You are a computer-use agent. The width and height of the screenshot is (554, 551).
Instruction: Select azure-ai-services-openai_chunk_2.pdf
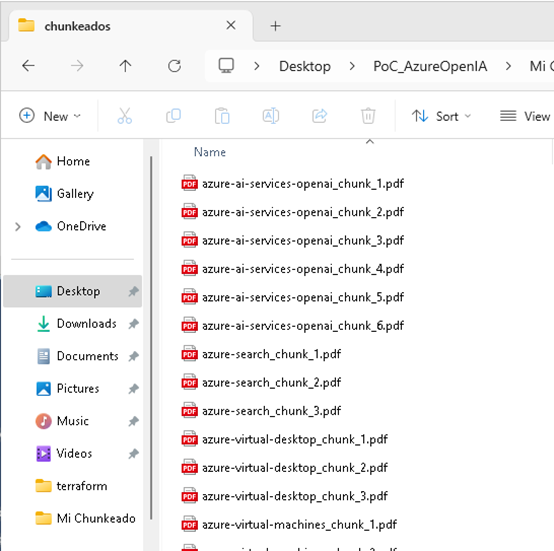(293, 212)
